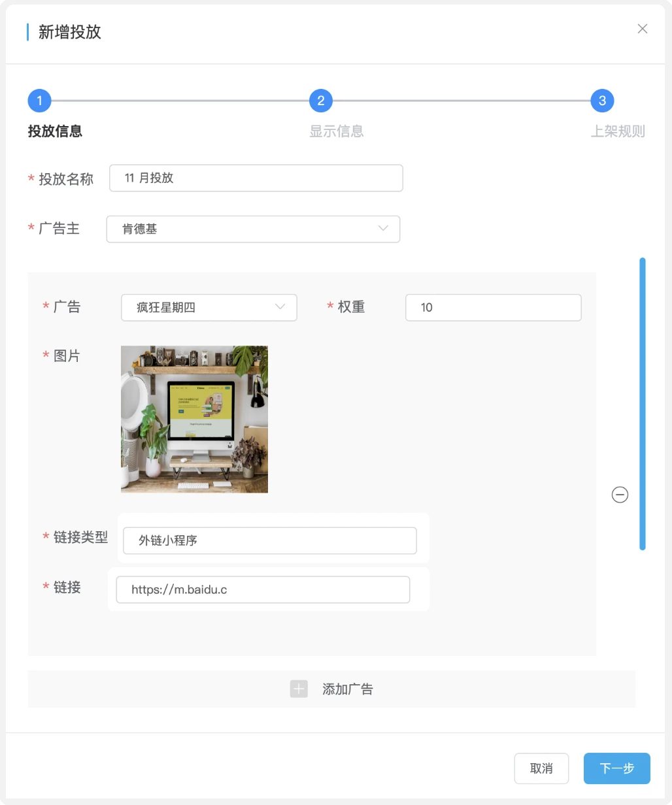Click the chevron arrow in the 广告 selector

point(280,307)
